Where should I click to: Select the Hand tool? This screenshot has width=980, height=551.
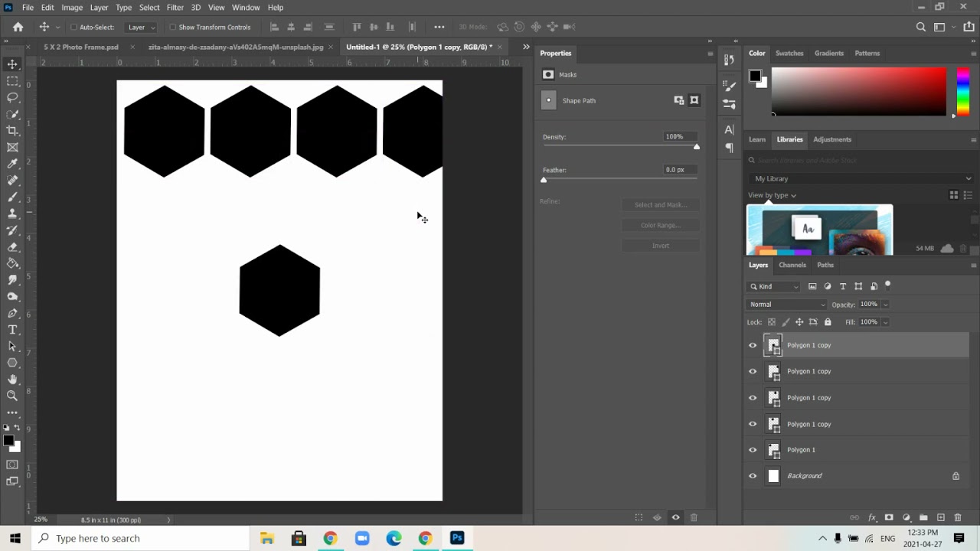coord(12,379)
